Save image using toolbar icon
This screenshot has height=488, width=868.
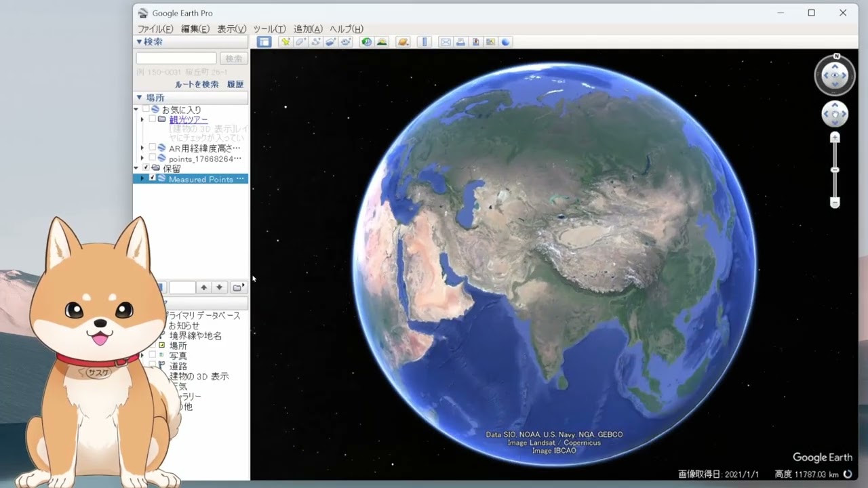pos(475,42)
